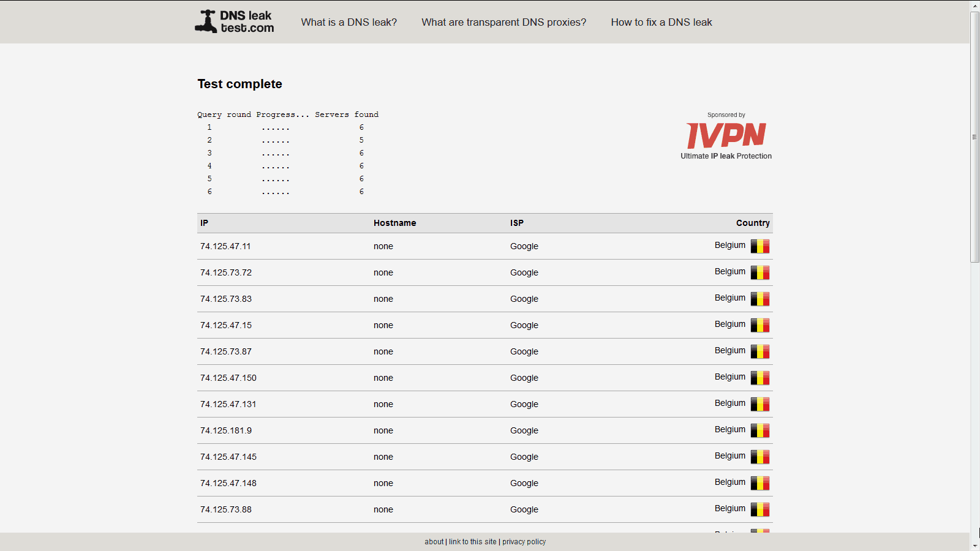Select IP address 74.125.73.87

[226, 351]
